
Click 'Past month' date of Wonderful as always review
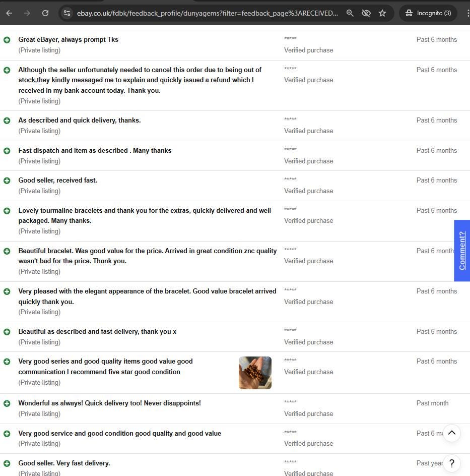click(432, 403)
